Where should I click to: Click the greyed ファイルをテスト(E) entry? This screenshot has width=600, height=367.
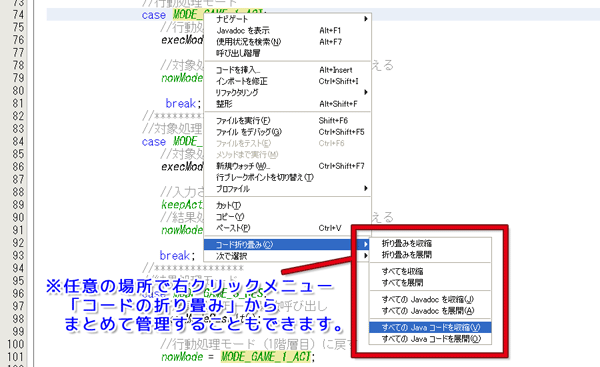pyautogui.click(x=287, y=144)
